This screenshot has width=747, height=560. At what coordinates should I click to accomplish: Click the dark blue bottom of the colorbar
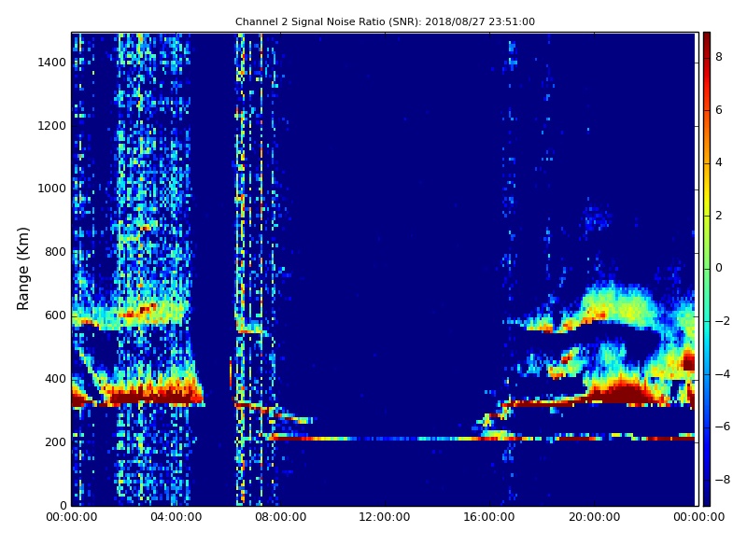[707, 496]
